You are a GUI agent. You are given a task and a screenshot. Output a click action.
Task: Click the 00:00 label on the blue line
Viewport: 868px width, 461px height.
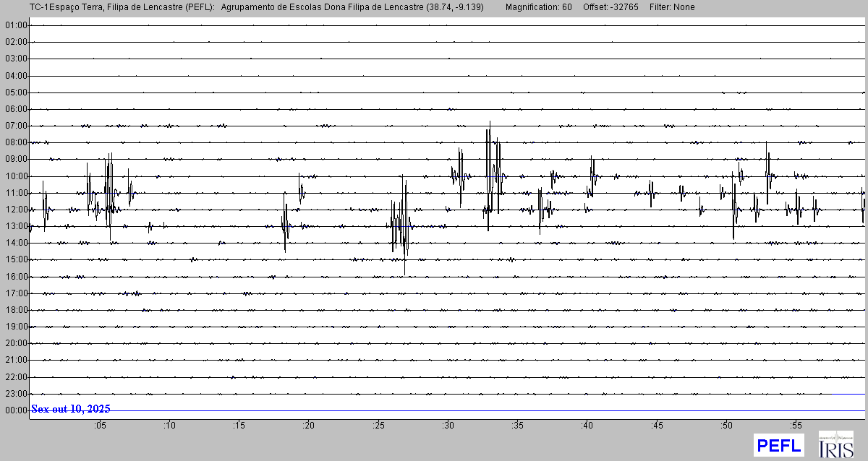coord(16,410)
